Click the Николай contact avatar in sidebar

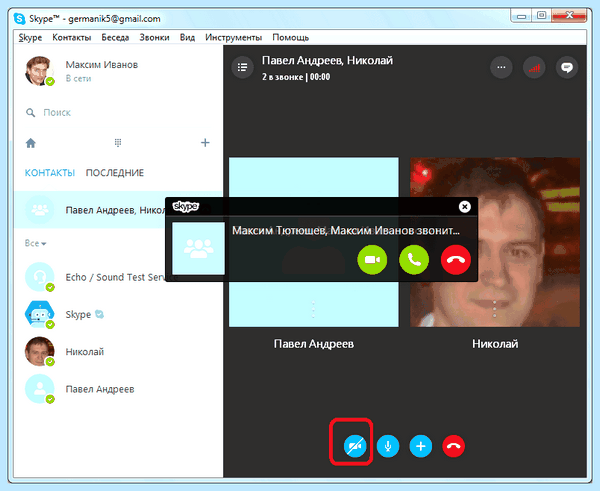(x=39, y=351)
